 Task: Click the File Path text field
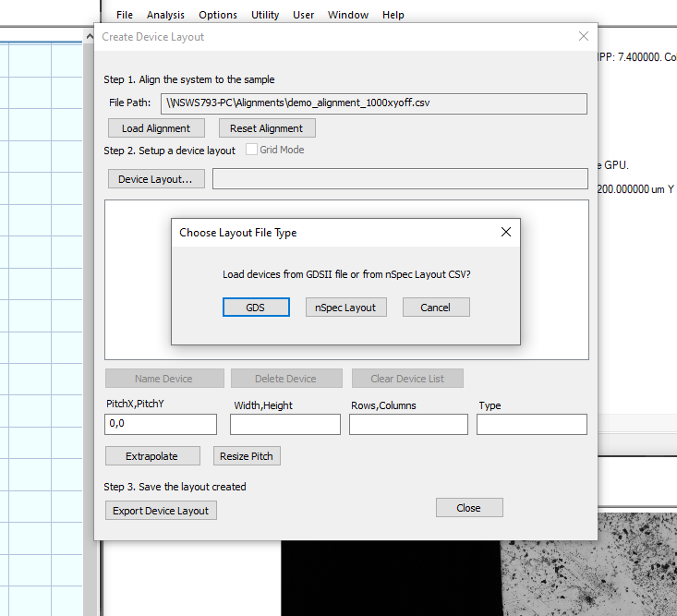point(373,103)
